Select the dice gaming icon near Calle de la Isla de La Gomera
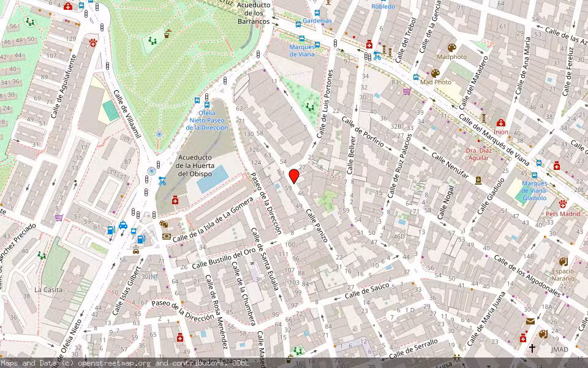Image resolution: width=588 pixels, height=368 pixels. coord(164,224)
